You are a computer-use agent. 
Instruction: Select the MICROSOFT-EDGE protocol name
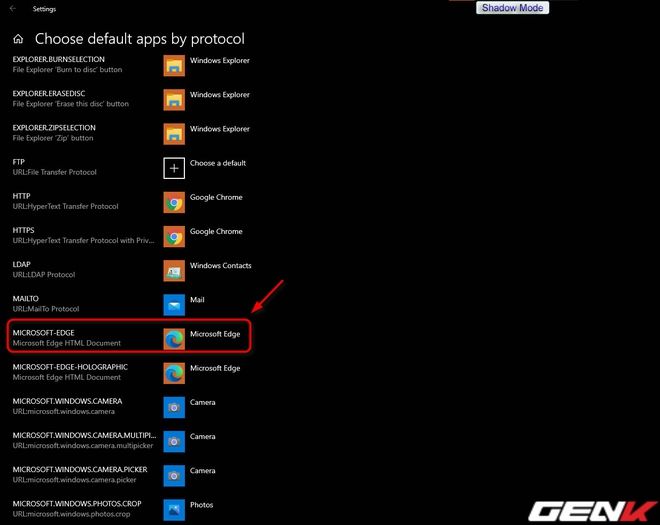(x=43, y=333)
